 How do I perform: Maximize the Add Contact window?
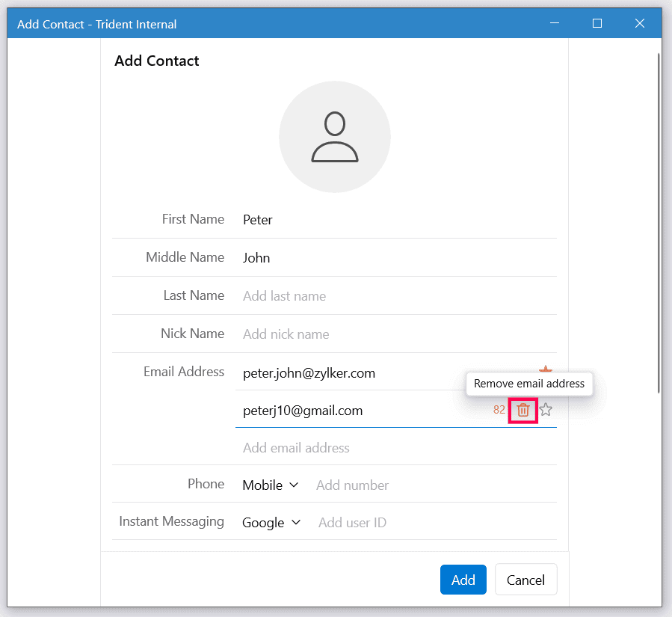[597, 23]
